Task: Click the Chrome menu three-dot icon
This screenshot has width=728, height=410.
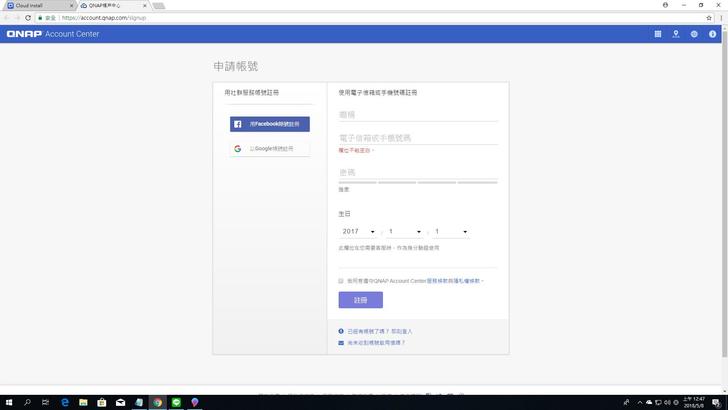Action: click(x=720, y=17)
